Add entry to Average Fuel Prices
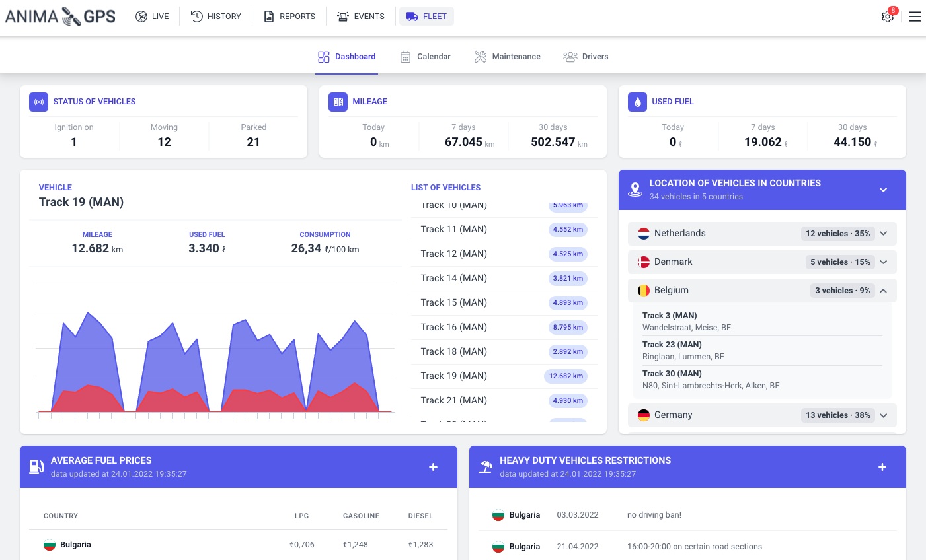 pos(433,467)
